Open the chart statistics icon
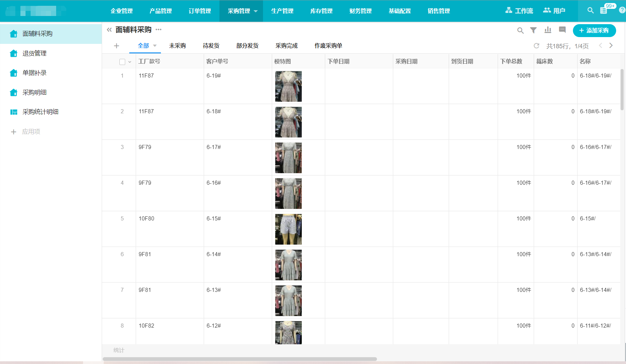 [548, 30]
